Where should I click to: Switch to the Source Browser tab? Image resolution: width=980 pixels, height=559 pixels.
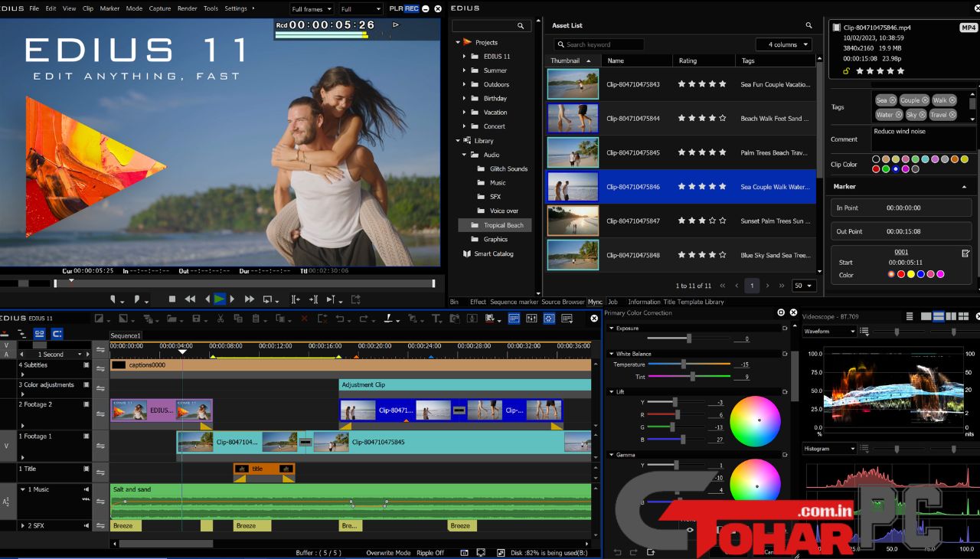563,302
